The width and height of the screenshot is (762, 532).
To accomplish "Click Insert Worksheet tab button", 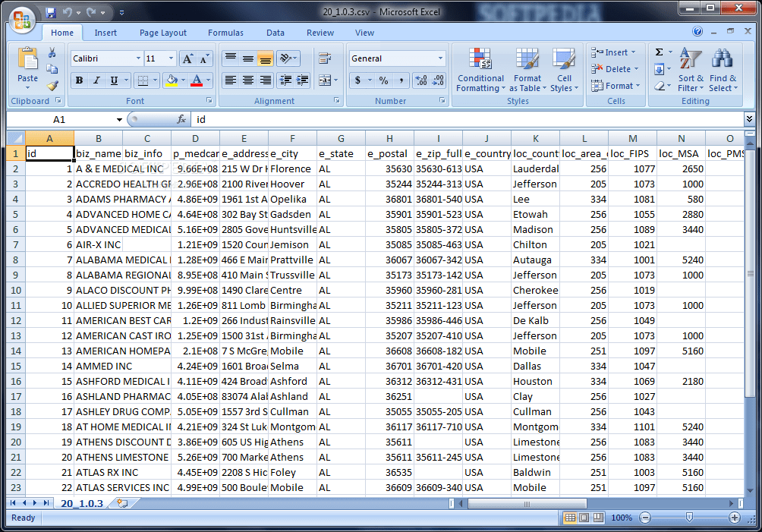I will 122,503.
